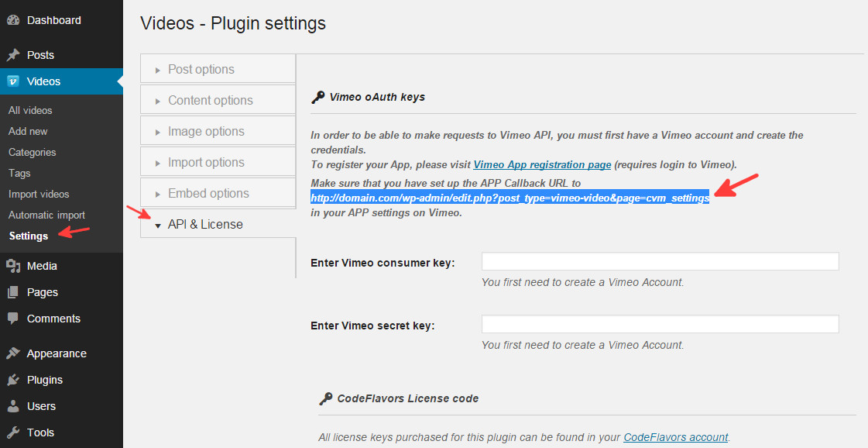Screen dimensions: 868x448
Task: Click the Users person icon
Action: pos(13,406)
